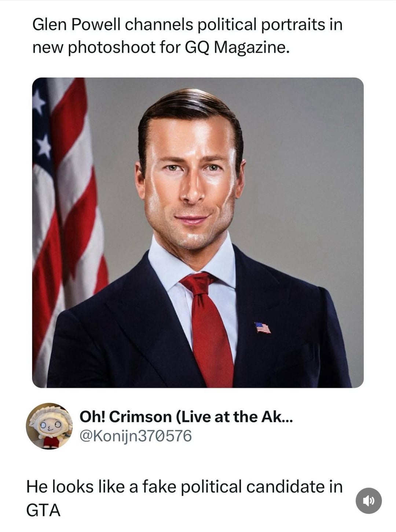Viewport: 396px width, 532px height.
Task: Click the word 'GTA' in the reply
Action: (x=43, y=510)
